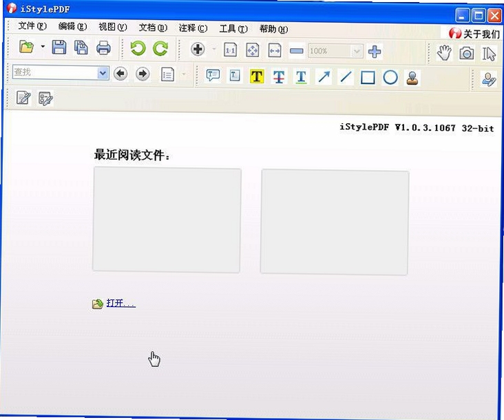Go to the next search result
Viewport: 504px width, 420px height.
tap(143, 74)
